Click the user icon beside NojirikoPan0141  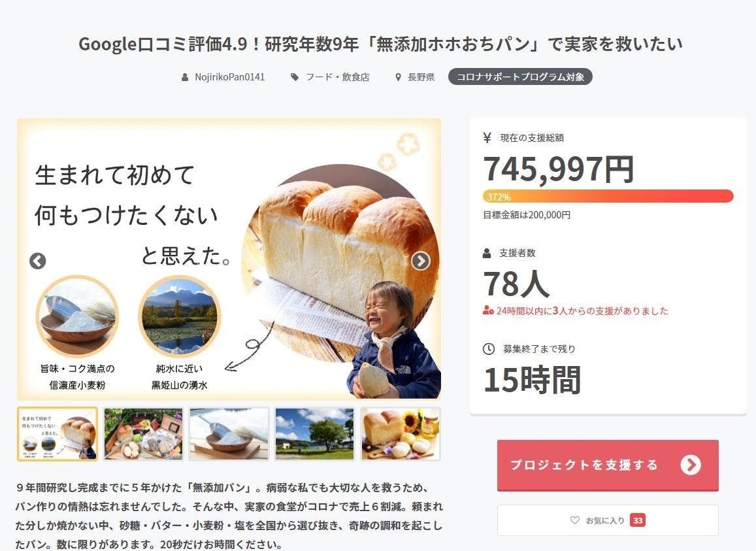(185, 77)
